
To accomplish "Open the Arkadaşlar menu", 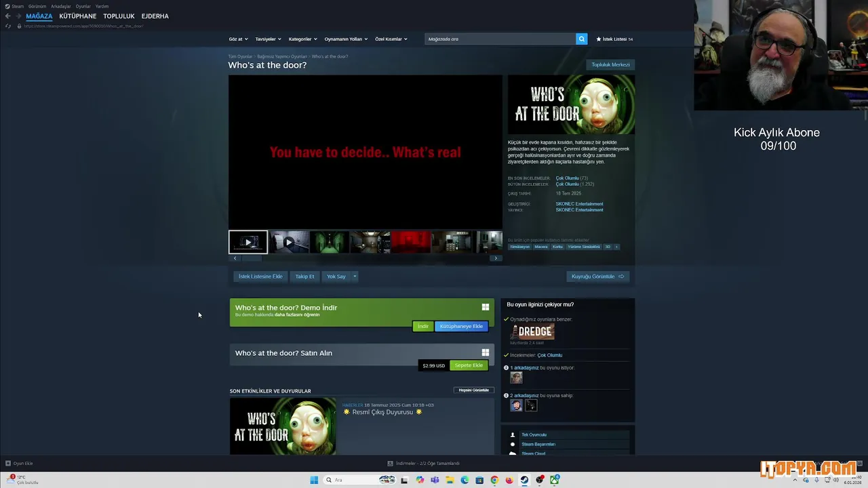I will pyautogui.click(x=61, y=6).
